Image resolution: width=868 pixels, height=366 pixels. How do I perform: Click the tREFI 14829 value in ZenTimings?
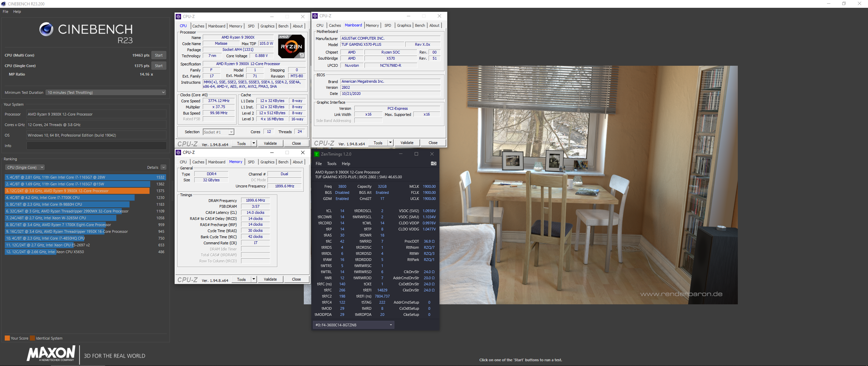[x=382, y=290]
